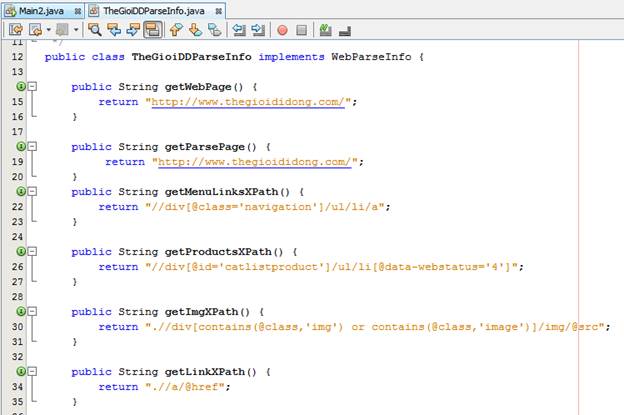Click the greyed Forward navigation icon
This screenshot has width=624, height=415.
click(62, 30)
